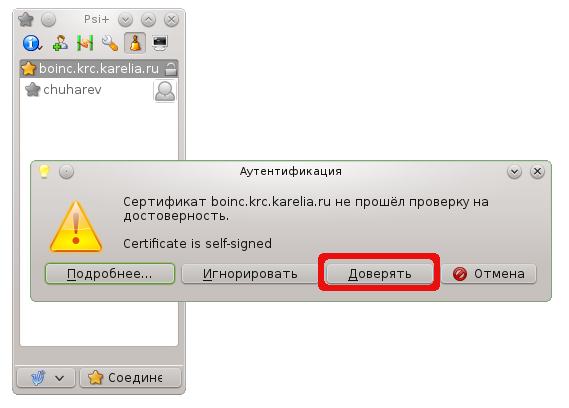Shade the Аутентификация dialog using down chevron

click(514, 171)
